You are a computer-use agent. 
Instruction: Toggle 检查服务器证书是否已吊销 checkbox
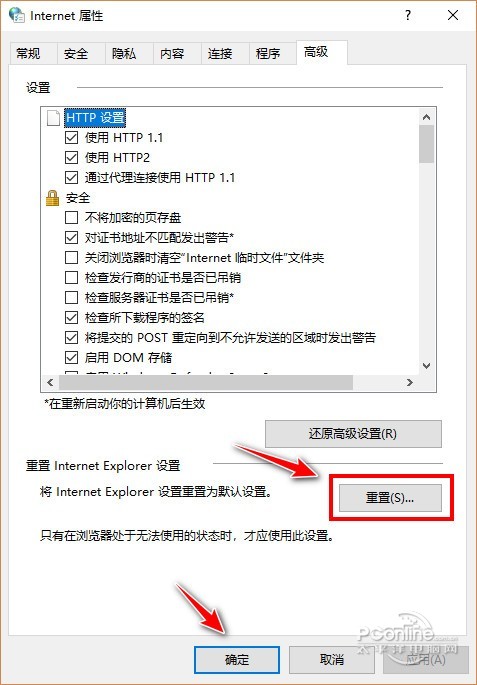[x=71, y=298]
